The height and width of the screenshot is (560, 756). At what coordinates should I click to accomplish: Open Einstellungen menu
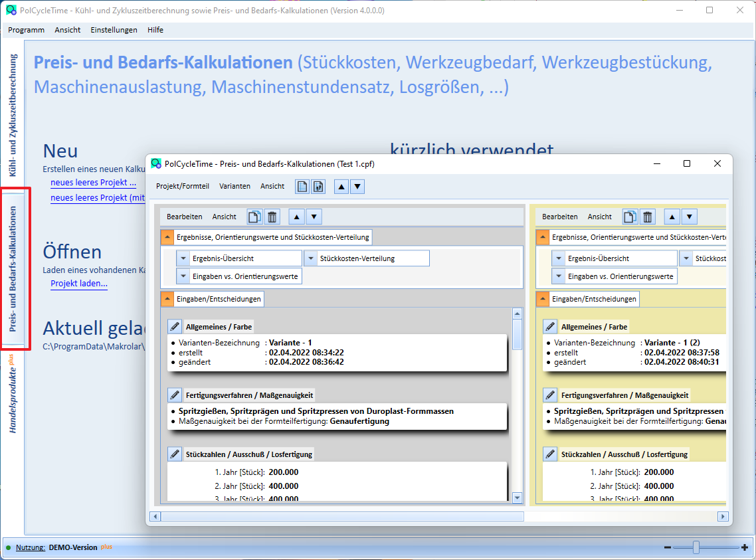click(114, 30)
